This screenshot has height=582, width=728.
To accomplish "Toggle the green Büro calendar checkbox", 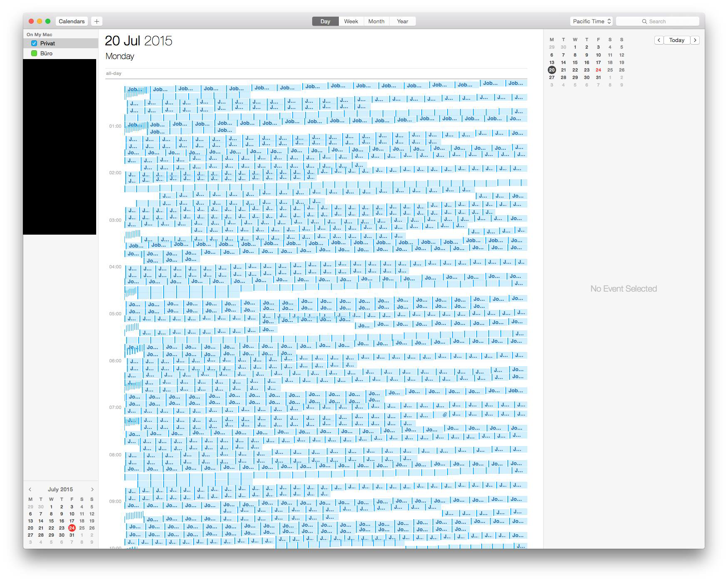I will tap(34, 53).
